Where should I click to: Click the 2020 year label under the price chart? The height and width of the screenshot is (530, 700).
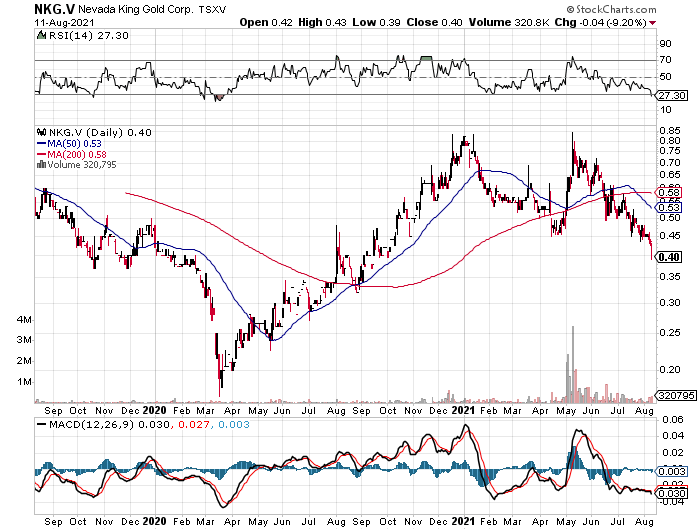154,410
